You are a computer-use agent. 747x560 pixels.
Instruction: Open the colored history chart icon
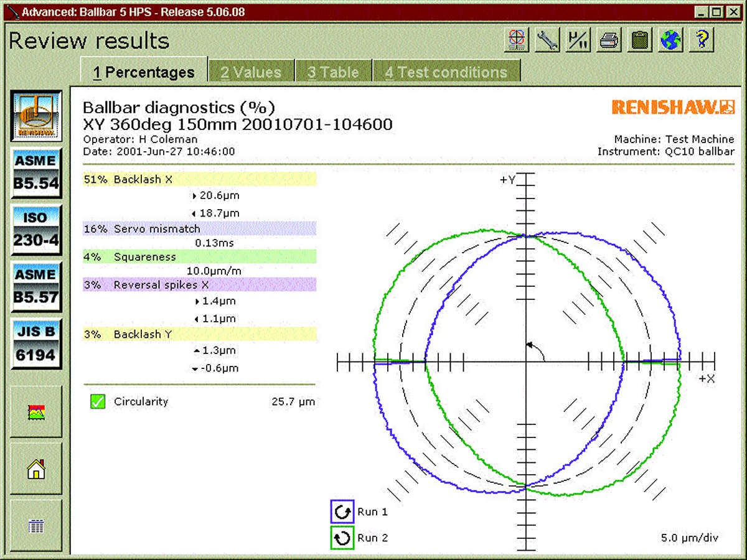pos(36,411)
